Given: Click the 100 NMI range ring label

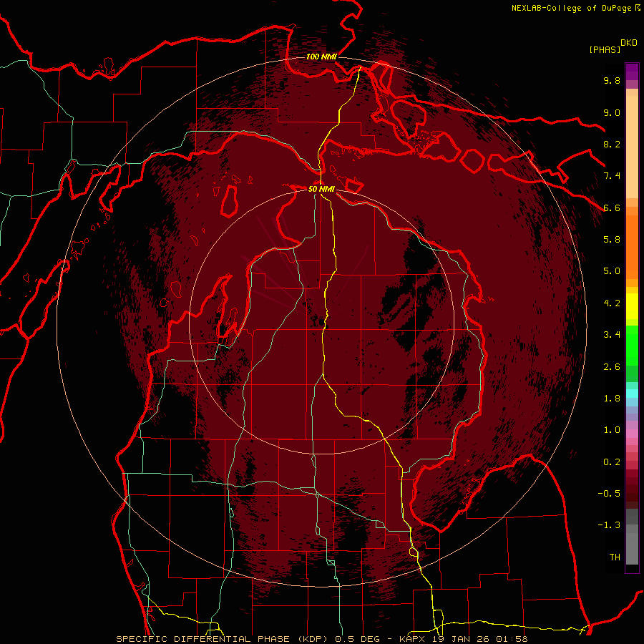Looking at the screenshot, I should (321, 57).
